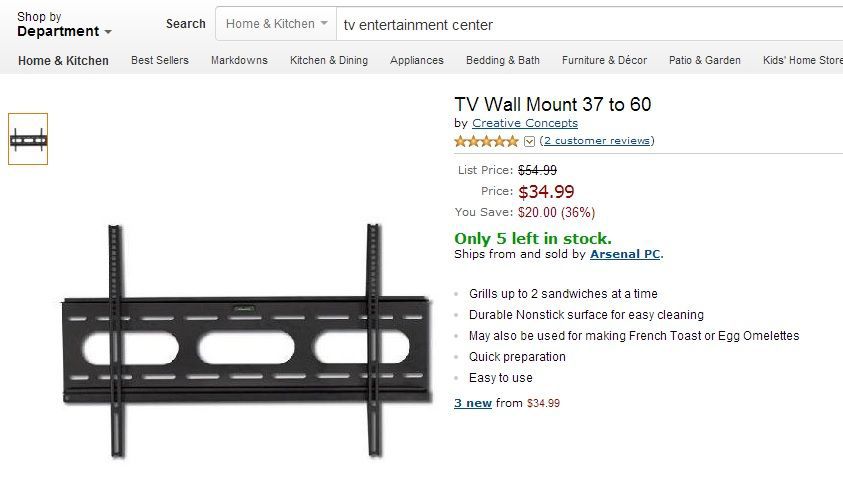Navigate to Furniture & Décor
Image resolution: width=843 pixels, height=480 pixels.
click(604, 60)
